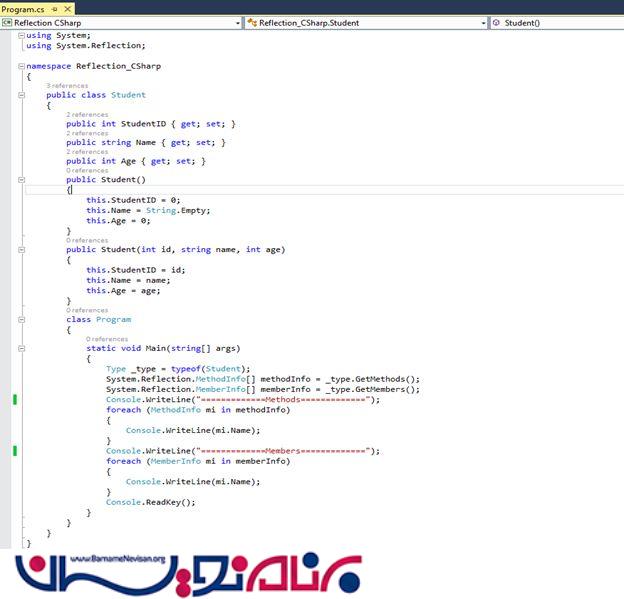Collapse the class Program block

tap(21, 320)
